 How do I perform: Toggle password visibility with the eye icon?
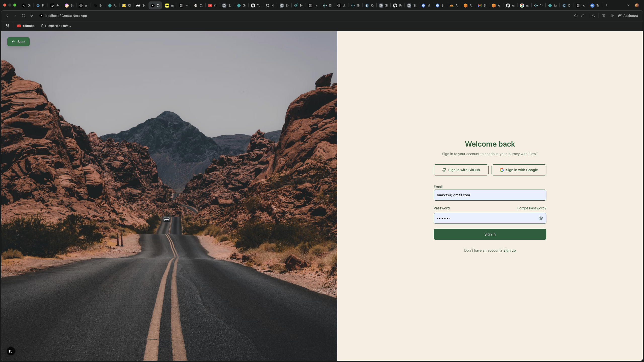(x=541, y=218)
